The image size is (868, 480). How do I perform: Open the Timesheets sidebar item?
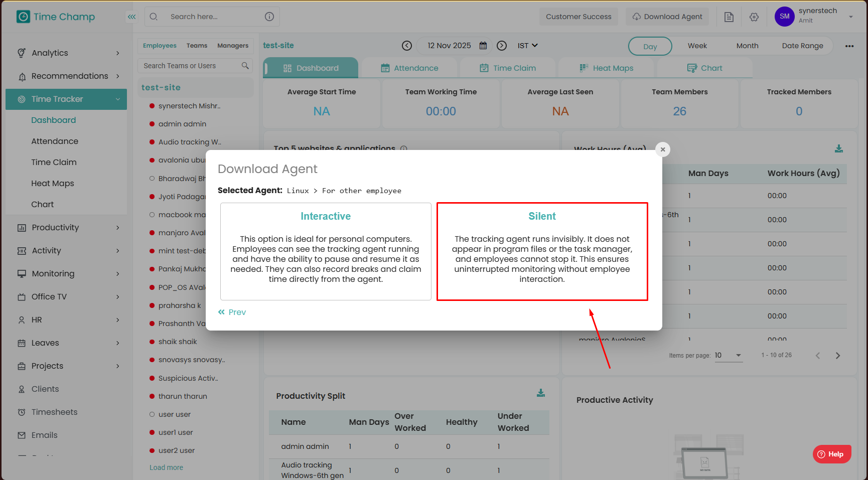click(54, 412)
